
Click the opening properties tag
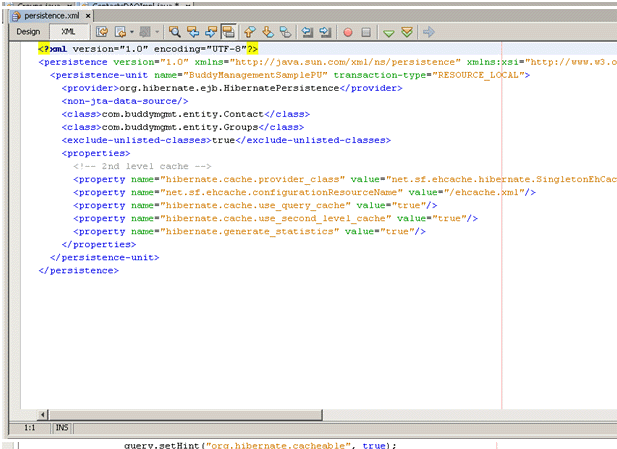pos(96,153)
